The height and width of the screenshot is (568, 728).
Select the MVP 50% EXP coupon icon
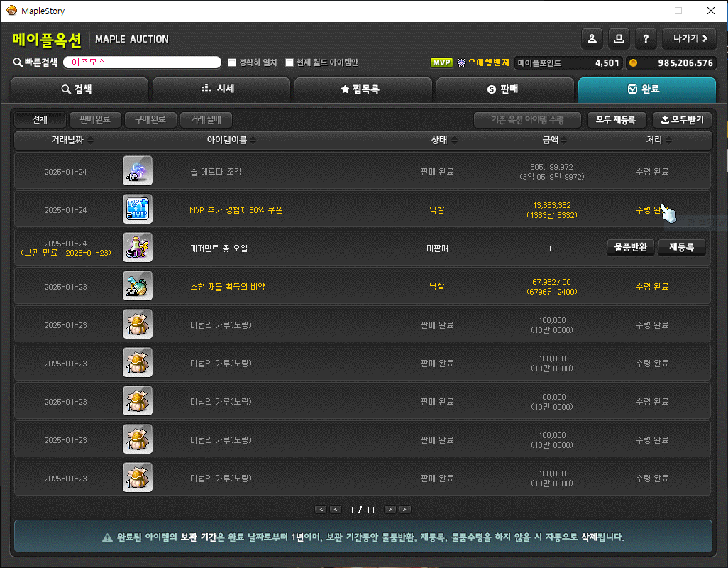pyautogui.click(x=138, y=209)
